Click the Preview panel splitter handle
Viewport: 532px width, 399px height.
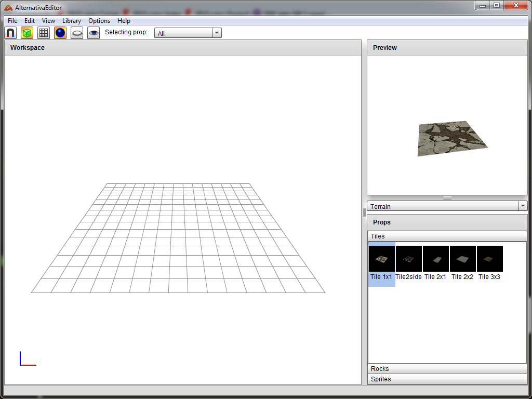tap(447, 198)
